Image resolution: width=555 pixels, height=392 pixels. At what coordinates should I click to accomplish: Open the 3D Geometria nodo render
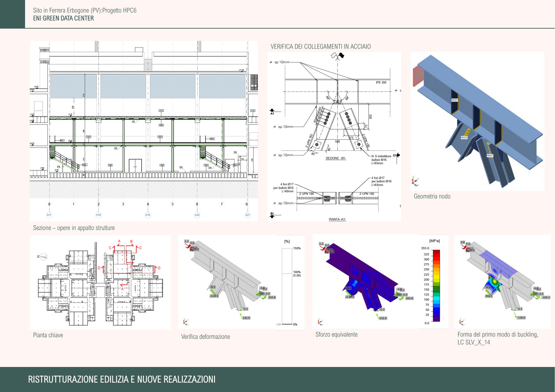pyautogui.click(x=477, y=121)
